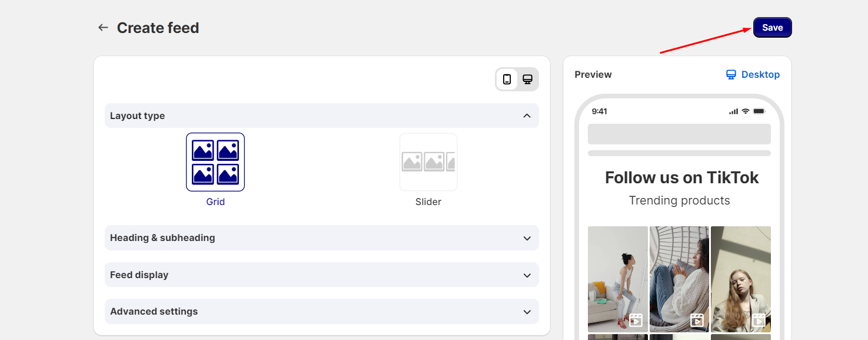Select the Slider layout icon
The width and height of the screenshot is (868, 340).
click(x=428, y=162)
